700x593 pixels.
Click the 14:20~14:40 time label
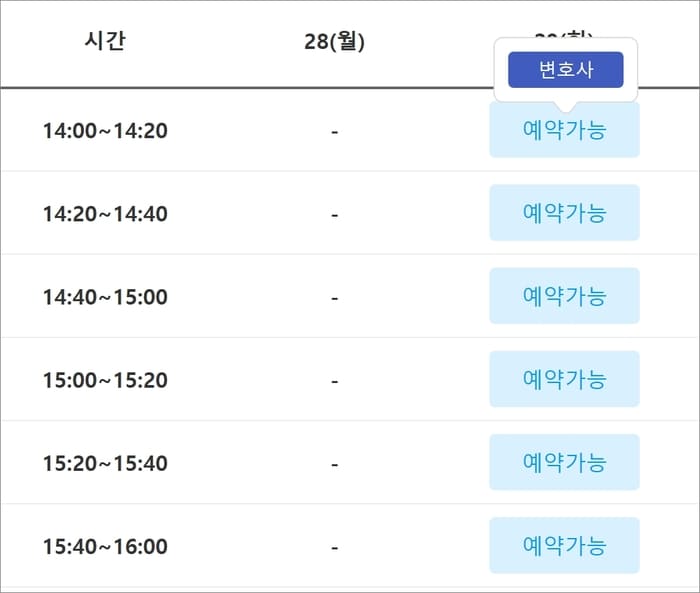tap(105, 214)
